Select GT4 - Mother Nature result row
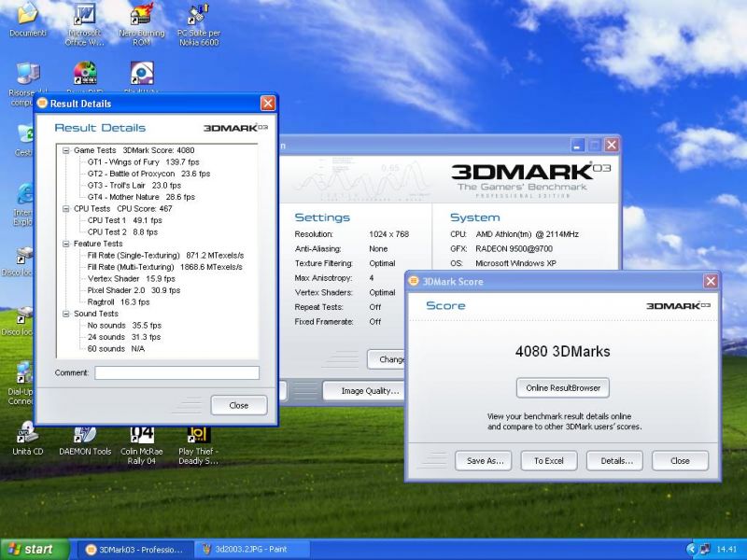 141,197
